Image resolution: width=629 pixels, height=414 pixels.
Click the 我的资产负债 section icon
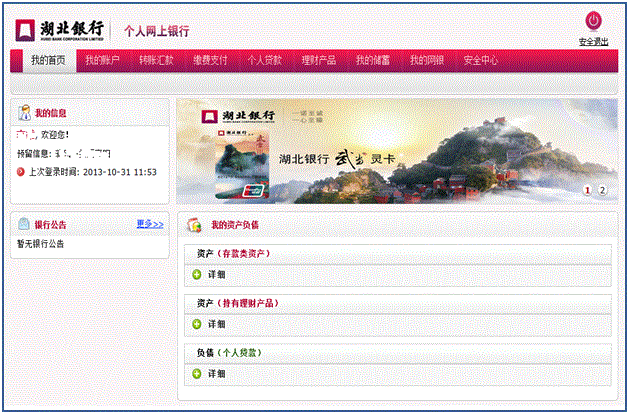point(196,226)
